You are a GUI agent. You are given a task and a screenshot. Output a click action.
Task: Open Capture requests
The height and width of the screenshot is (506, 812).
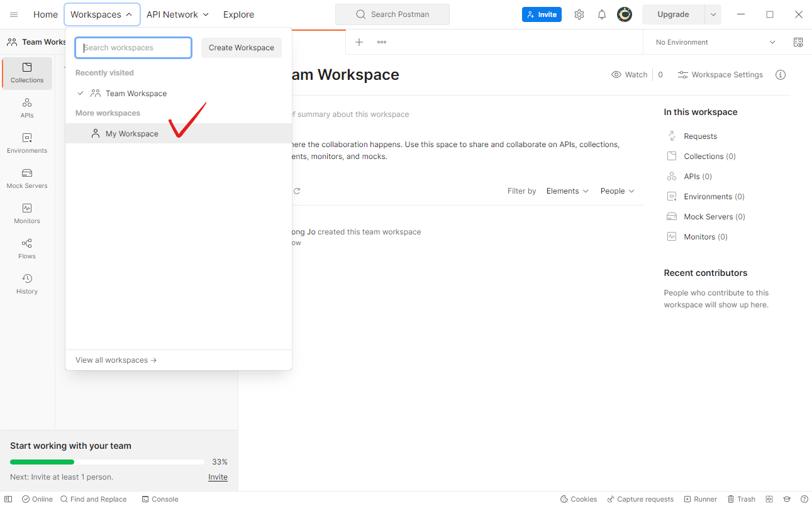(x=640, y=499)
